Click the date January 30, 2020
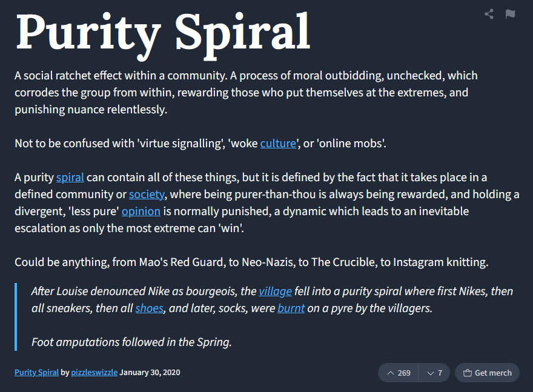This screenshot has height=392, width=533. tap(150, 372)
